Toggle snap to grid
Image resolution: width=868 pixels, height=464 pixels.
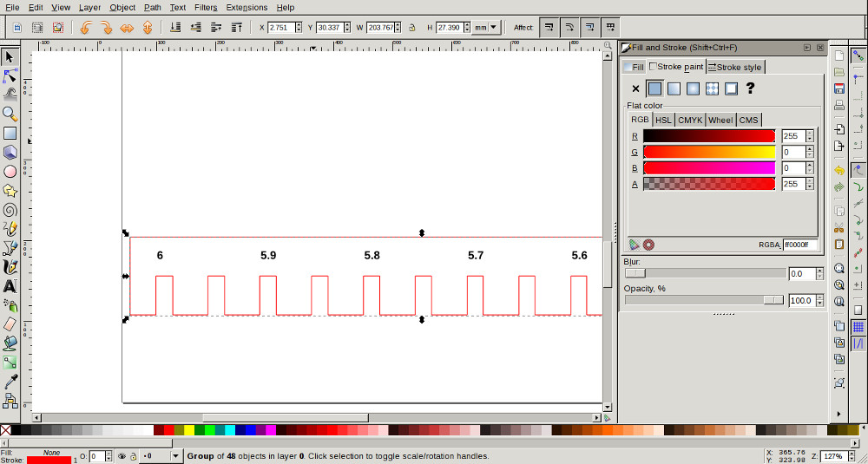pos(858,327)
